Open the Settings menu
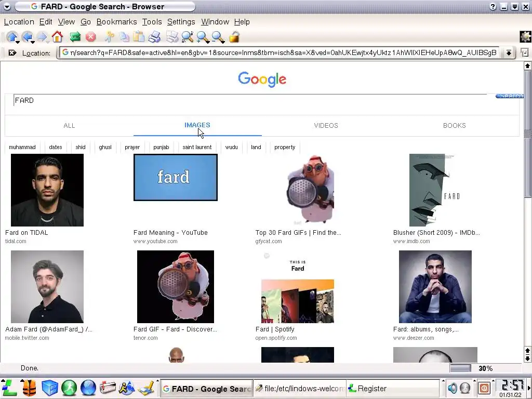This screenshot has height=399, width=532. [x=181, y=22]
